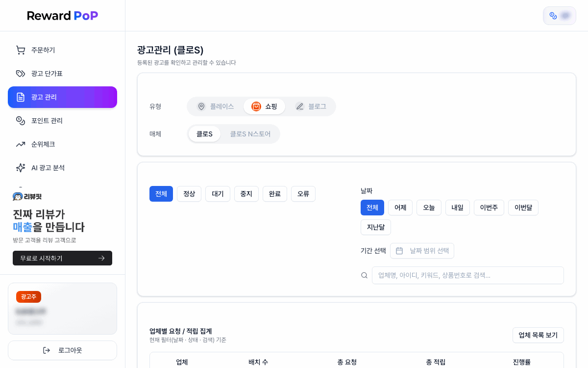Filter status by 완료

coord(275,194)
